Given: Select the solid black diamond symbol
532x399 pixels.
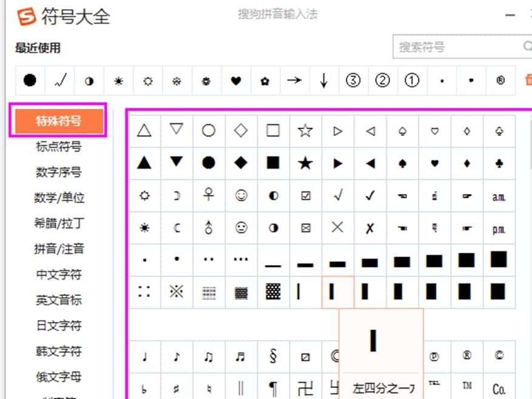Looking at the screenshot, I should pos(241,163).
